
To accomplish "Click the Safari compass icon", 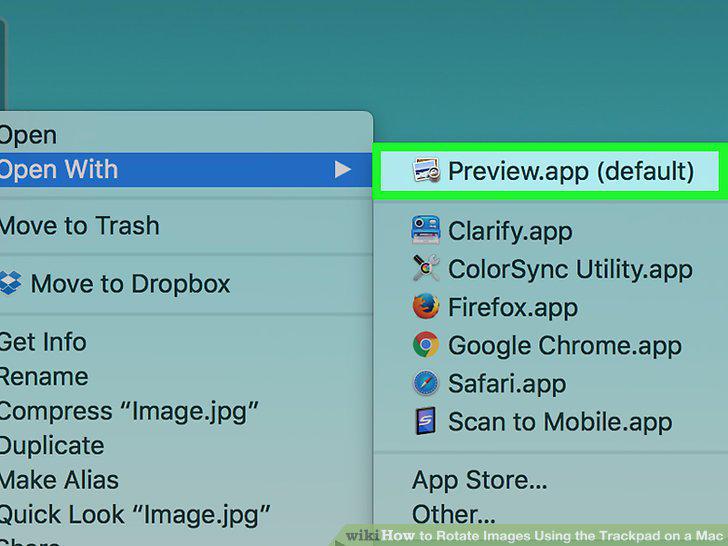I will pos(426,383).
